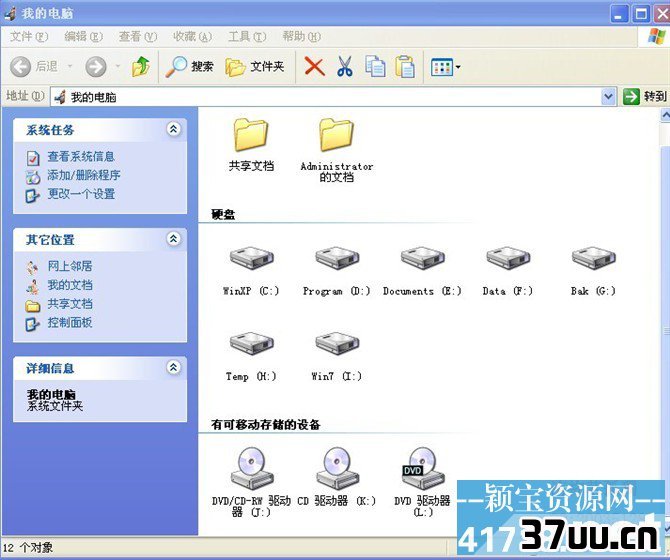Click the Copy toolbar icon
The image size is (670, 560).
pyautogui.click(x=375, y=67)
